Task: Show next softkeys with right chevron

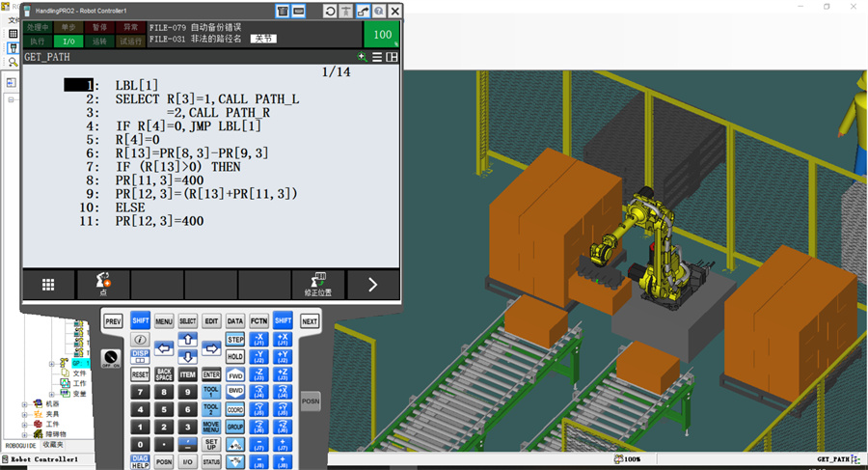Action: (x=372, y=284)
